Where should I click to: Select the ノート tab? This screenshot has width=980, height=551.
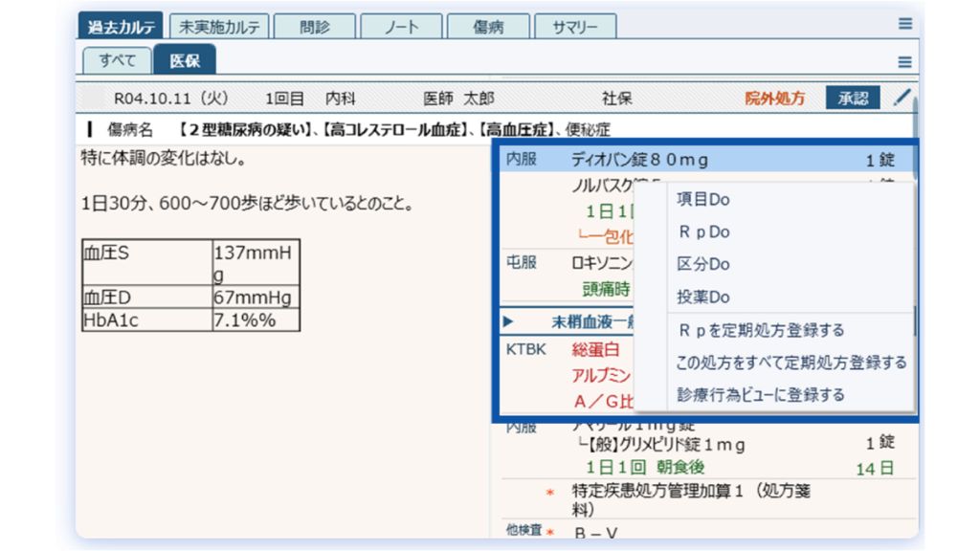click(401, 27)
